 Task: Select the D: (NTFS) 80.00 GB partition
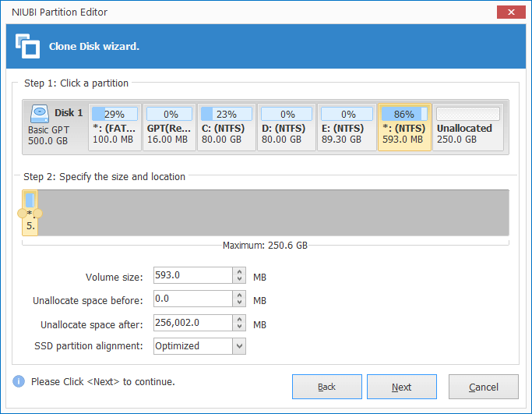(285, 126)
